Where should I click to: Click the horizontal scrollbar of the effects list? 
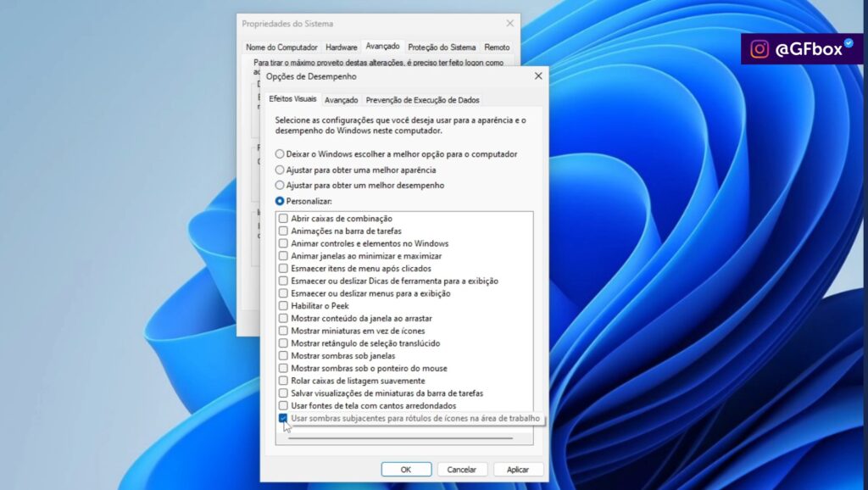400,438
